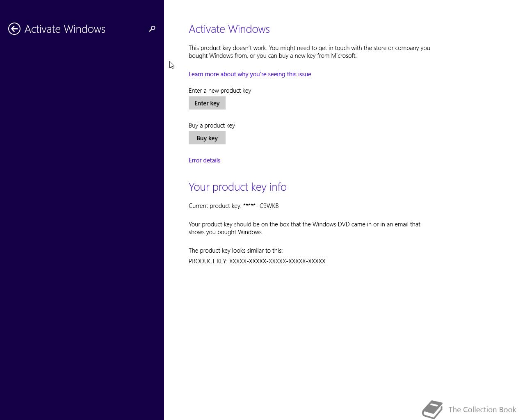Open the Error details link
This screenshot has width=525, height=420.
(x=204, y=160)
